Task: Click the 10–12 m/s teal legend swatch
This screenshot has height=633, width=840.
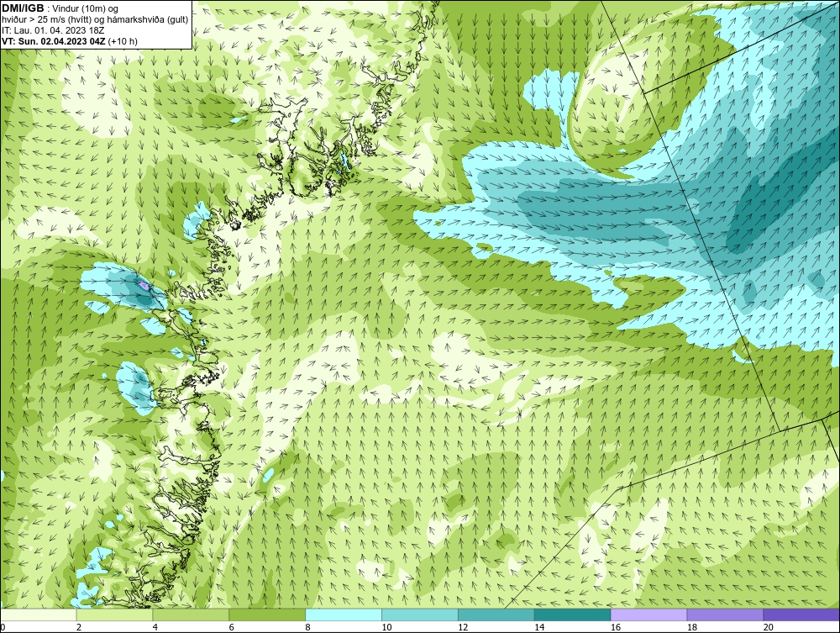Action: tap(420, 615)
